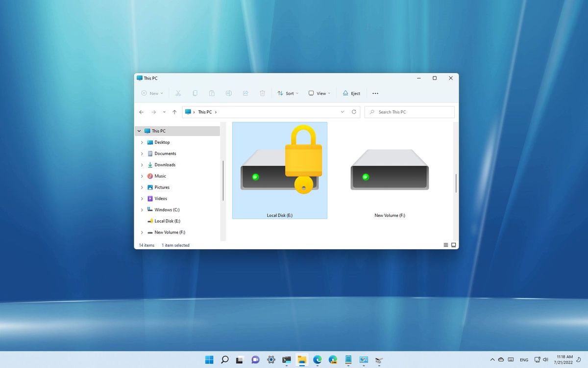This screenshot has height=368, width=588.
Task: Launch Settings from the taskbar
Action: pyautogui.click(x=270, y=360)
